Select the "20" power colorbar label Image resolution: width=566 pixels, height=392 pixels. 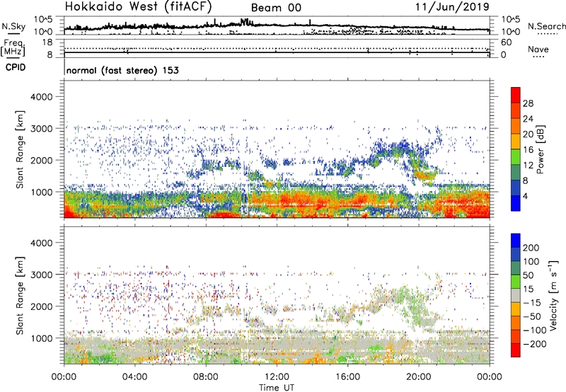click(528, 134)
